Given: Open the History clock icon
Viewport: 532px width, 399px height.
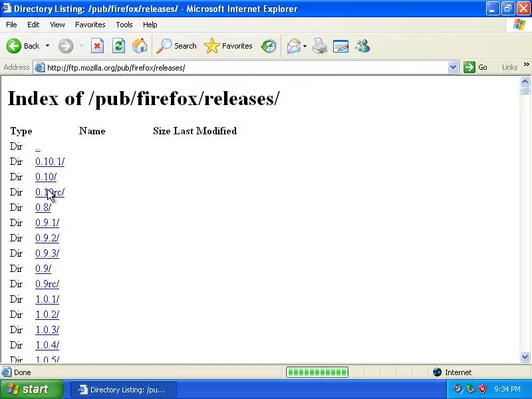Looking at the screenshot, I should click(269, 46).
